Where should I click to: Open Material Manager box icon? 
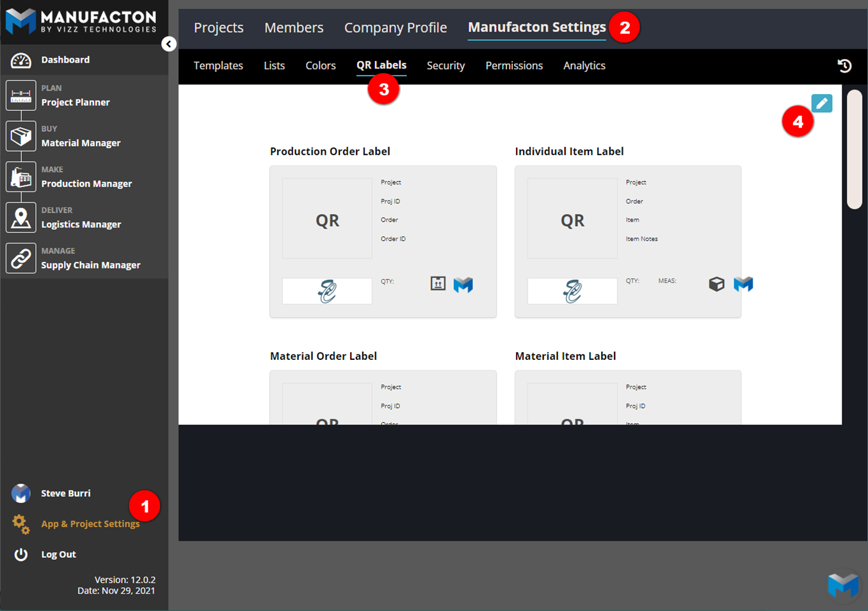pos(21,136)
